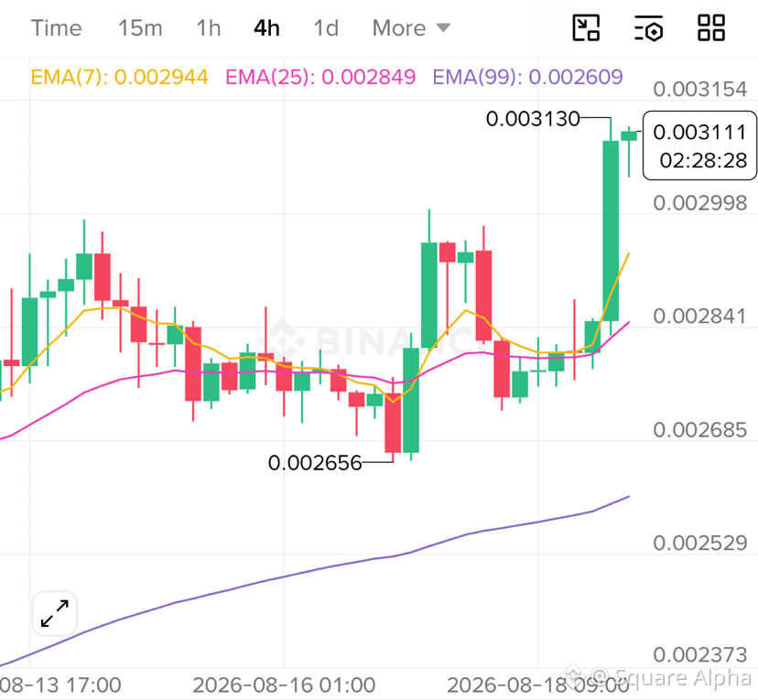Open the More intervals dropdown
758x700 pixels.
(x=411, y=28)
